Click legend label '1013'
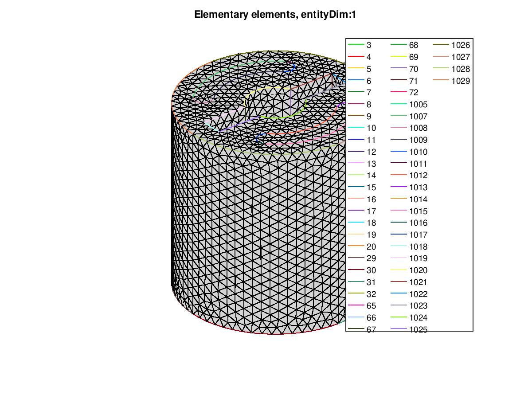 [418, 188]
